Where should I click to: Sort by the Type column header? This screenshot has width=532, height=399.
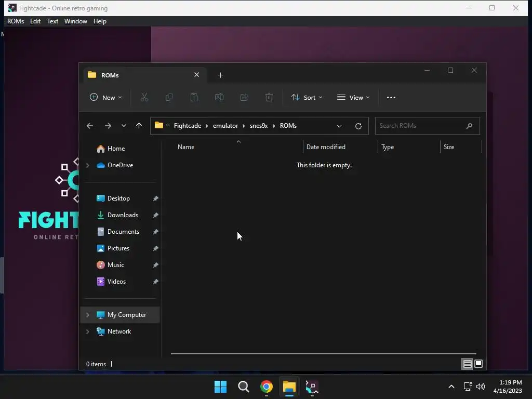[388, 147]
